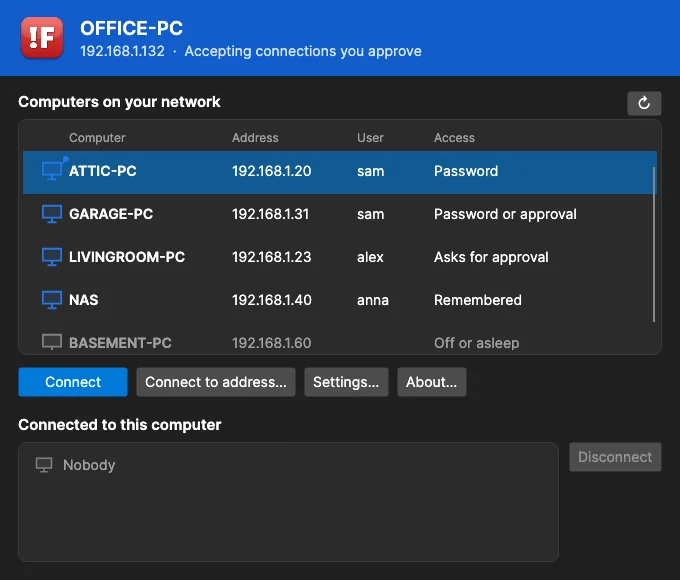Sort by the Computer column header
Screen dimensions: 680x580
tap(97, 138)
